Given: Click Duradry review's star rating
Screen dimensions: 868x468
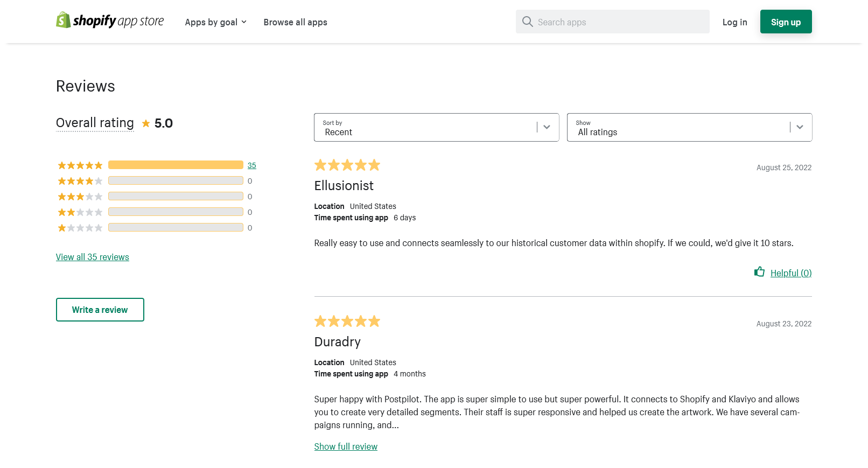Looking at the screenshot, I should tap(347, 322).
